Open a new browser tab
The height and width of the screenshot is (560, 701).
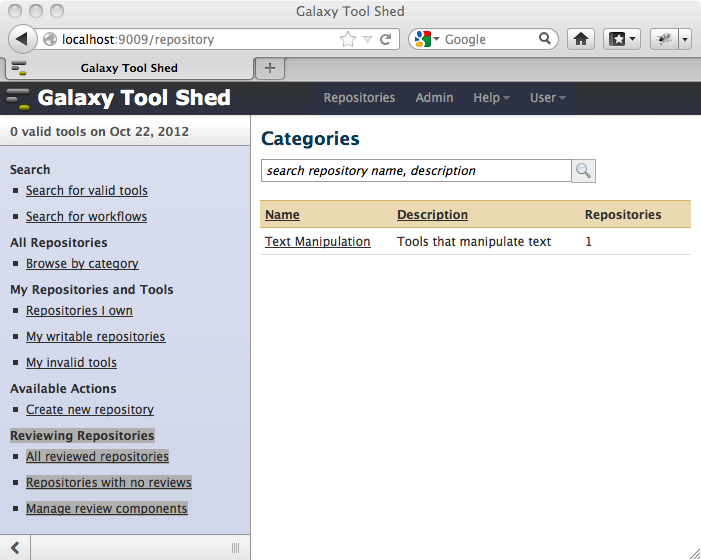pyautogui.click(x=270, y=68)
